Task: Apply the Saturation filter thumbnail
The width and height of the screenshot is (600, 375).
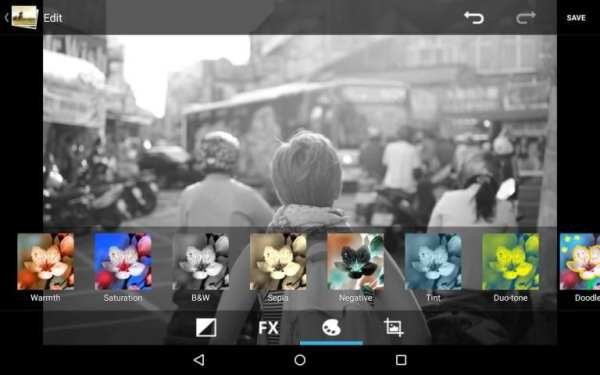Action: point(123,261)
